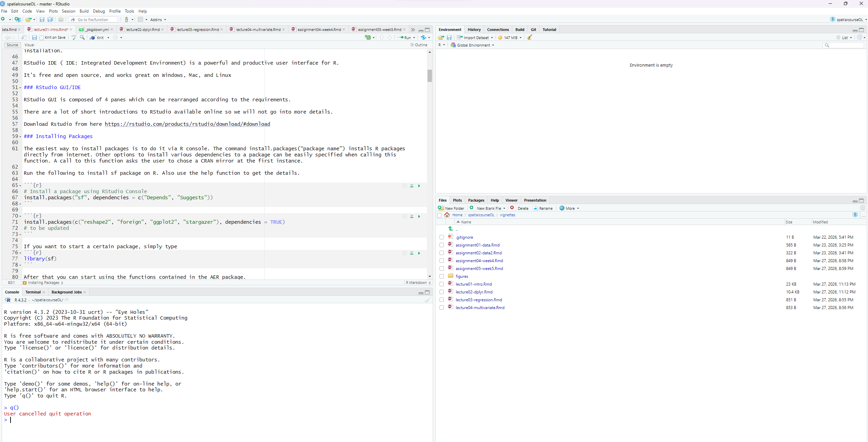Click the save current document icon

[34, 37]
